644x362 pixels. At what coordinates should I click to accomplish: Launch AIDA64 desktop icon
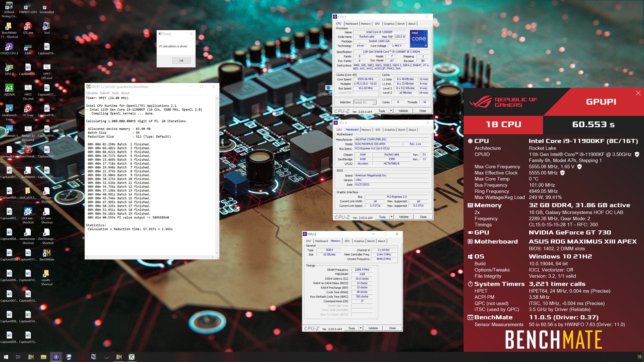pyautogui.click(x=9, y=90)
